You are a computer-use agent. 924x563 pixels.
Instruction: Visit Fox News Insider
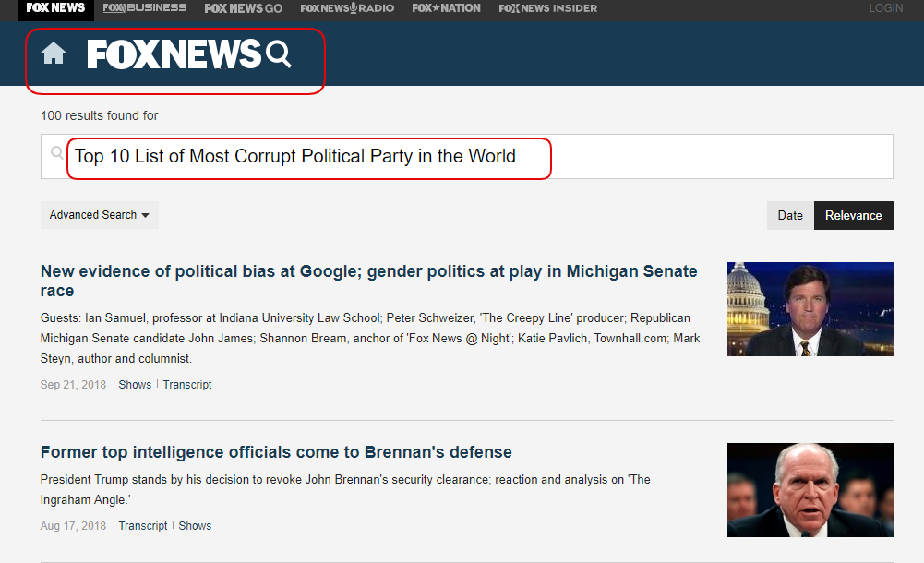point(548,8)
